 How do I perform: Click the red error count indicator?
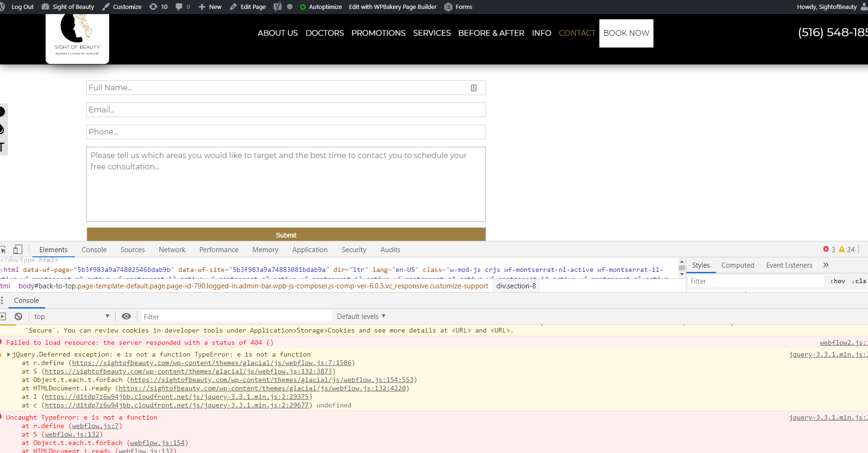829,250
